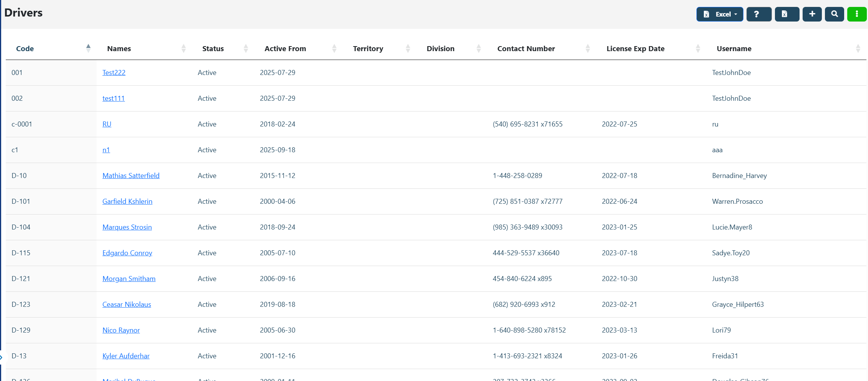
Task: Open Kyler Aufderhar driver link
Action: point(126,356)
